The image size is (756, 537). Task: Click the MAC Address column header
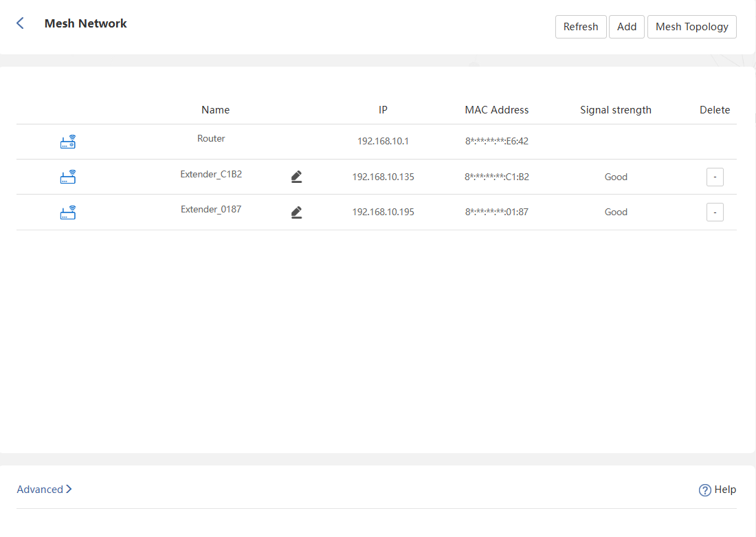(x=496, y=110)
